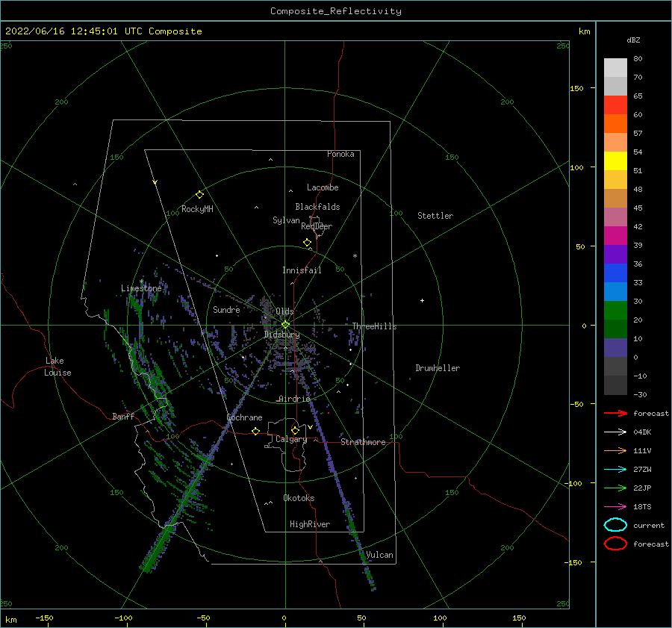Click the Sundre label
The image size is (672, 628).
[x=226, y=309]
